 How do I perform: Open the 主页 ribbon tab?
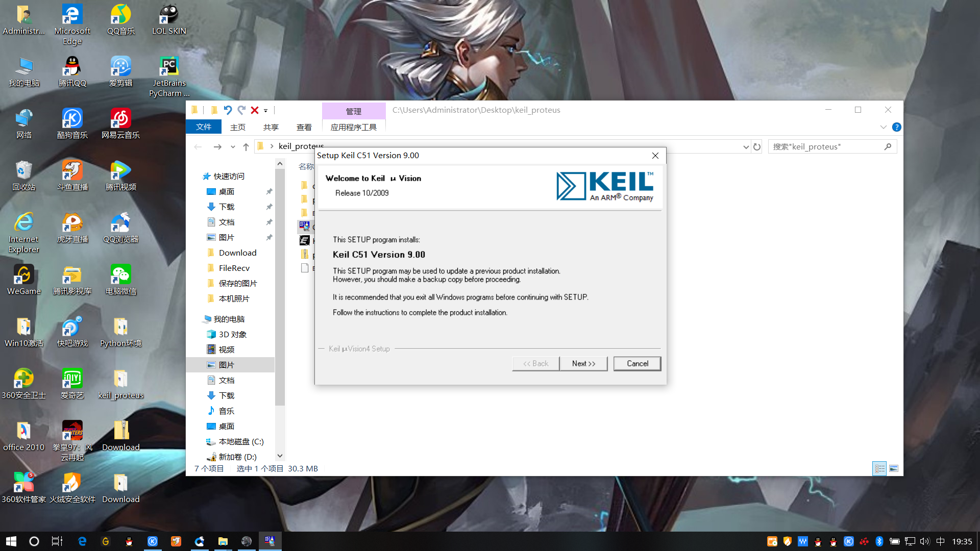click(237, 127)
